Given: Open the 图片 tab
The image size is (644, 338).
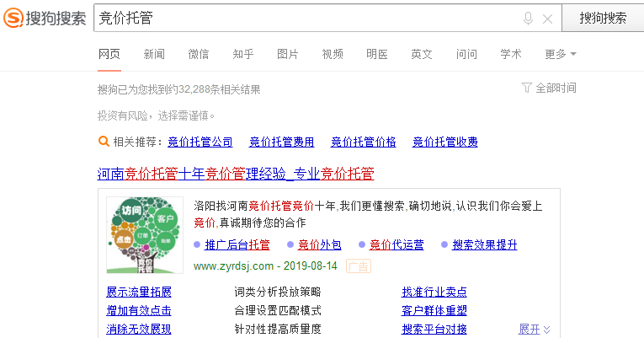Looking at the screenshot, I should 288,54.
